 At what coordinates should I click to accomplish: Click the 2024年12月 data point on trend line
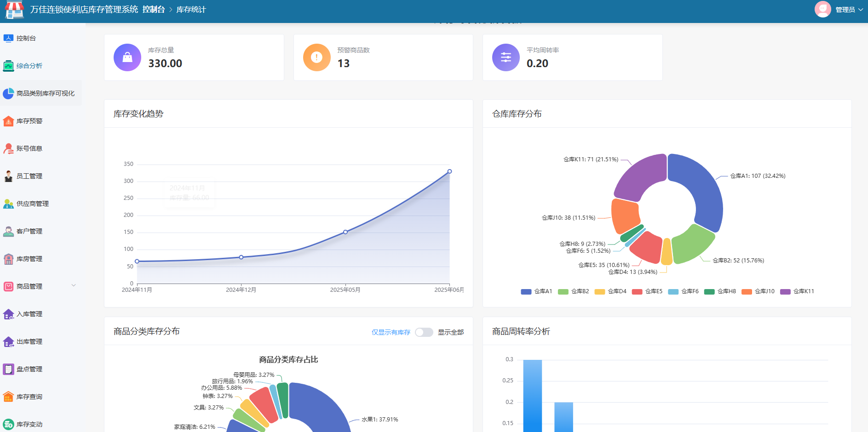[241, 257]
